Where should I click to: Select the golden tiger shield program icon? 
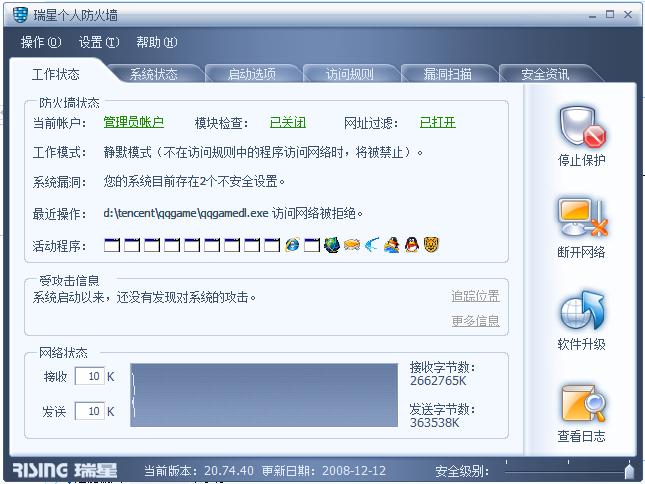(432, 245)
